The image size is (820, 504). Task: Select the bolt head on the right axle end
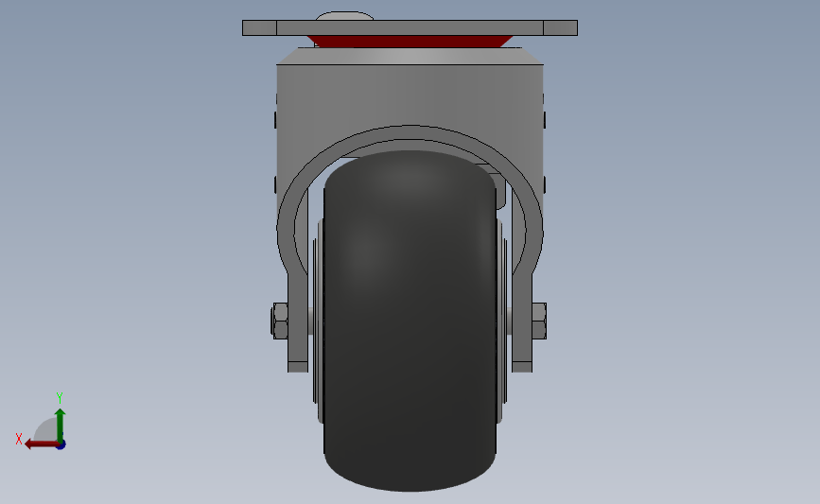pos(539,321)
